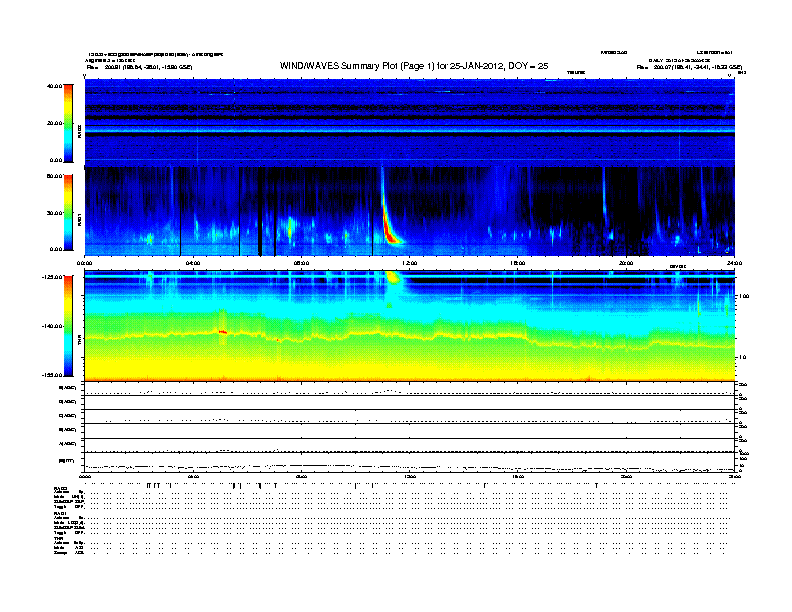Viewport: 792px width, 612px height.
Task: Click the TNR intensity color bar
Action: tap(68, 326)
